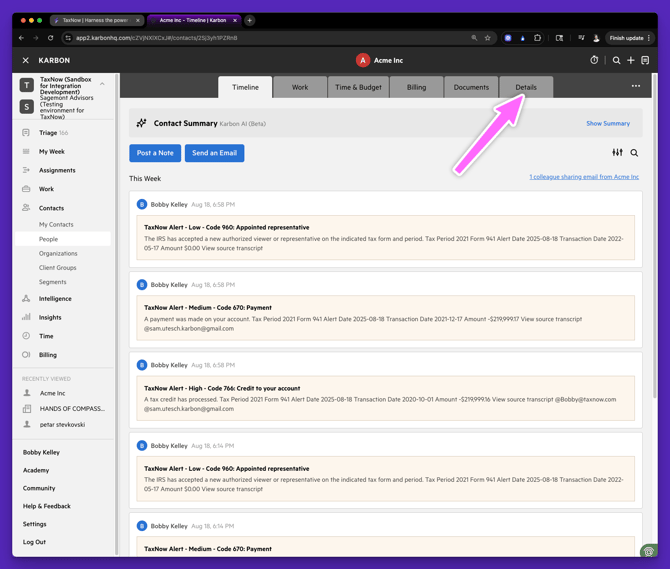Viewport: 670px width, 569px height.
Task: Click Log Out
Action: tap(34, 542)
